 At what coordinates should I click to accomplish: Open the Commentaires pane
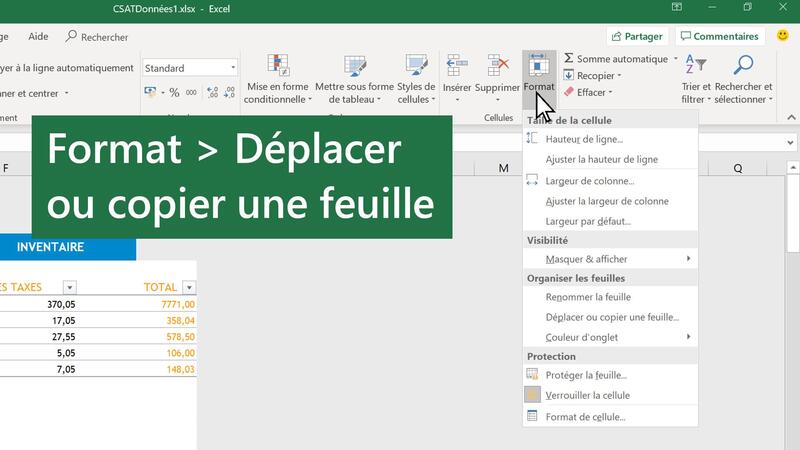click(718, 37)
